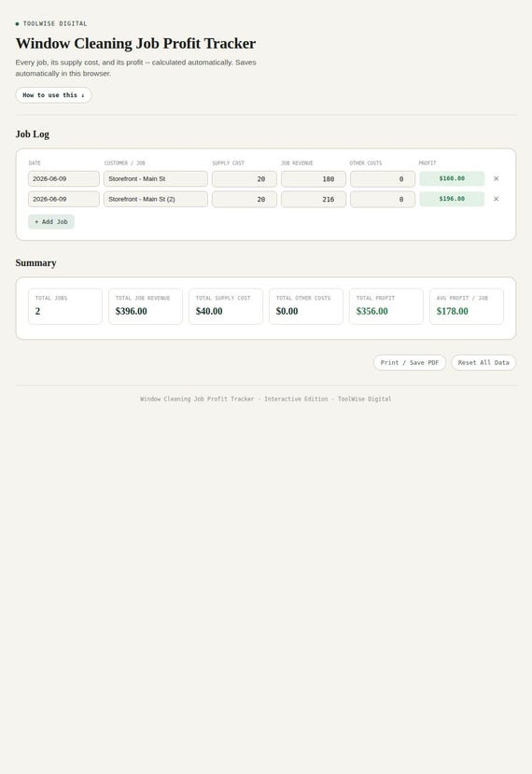The image size is (532, 774).
Task: Remove the $160.00 profit job row
Action: [x=496, y=178]
